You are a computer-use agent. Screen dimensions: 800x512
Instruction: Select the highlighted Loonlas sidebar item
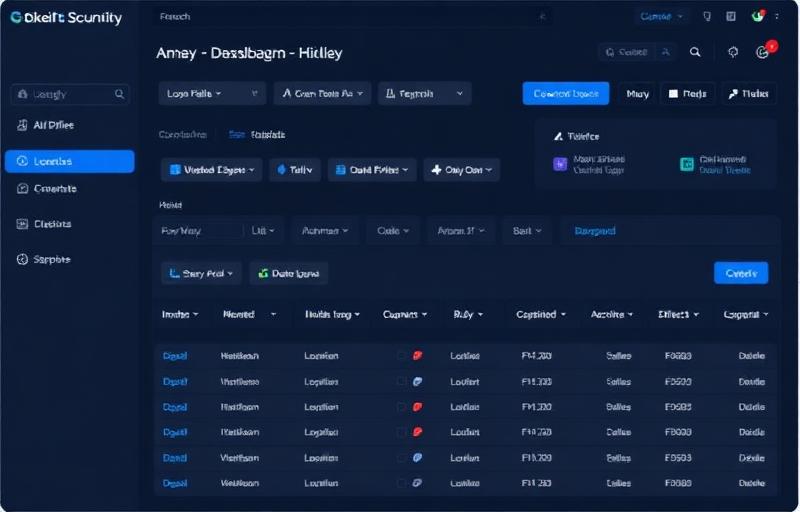(x=69, y=161)
